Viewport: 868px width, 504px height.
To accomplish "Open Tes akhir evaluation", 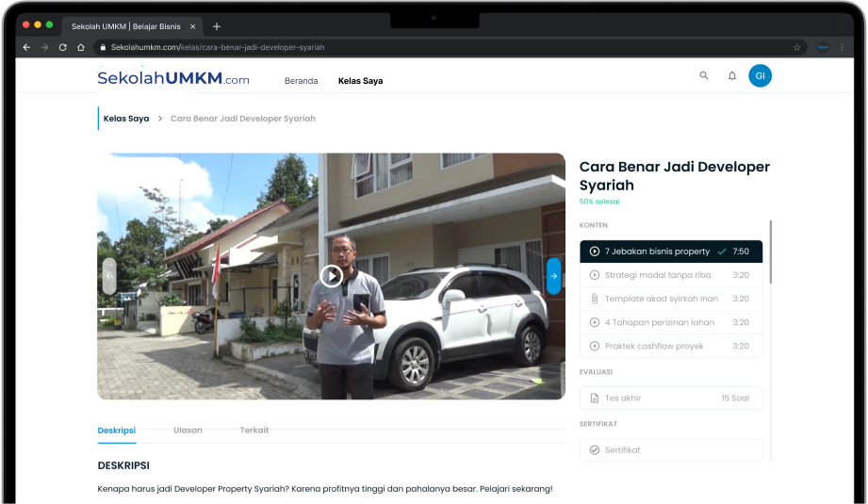I will [x=670, y=398].
